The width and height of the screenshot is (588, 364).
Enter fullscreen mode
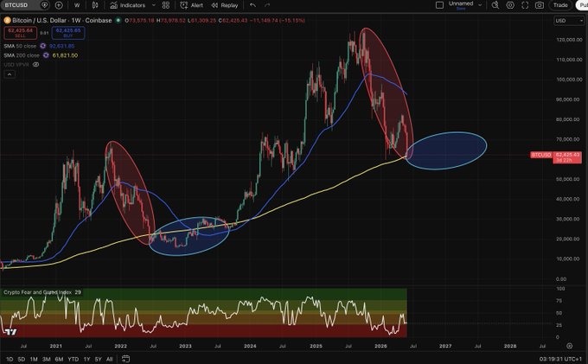coord(525,5)
